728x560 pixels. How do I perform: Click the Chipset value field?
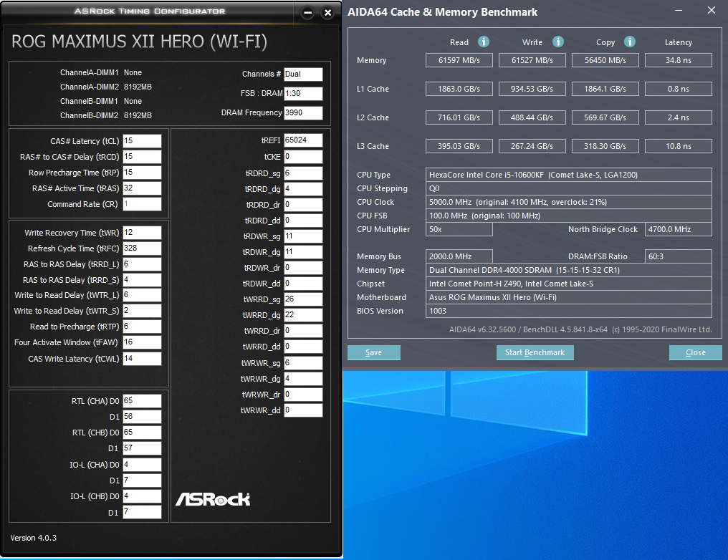click(569, 284)
